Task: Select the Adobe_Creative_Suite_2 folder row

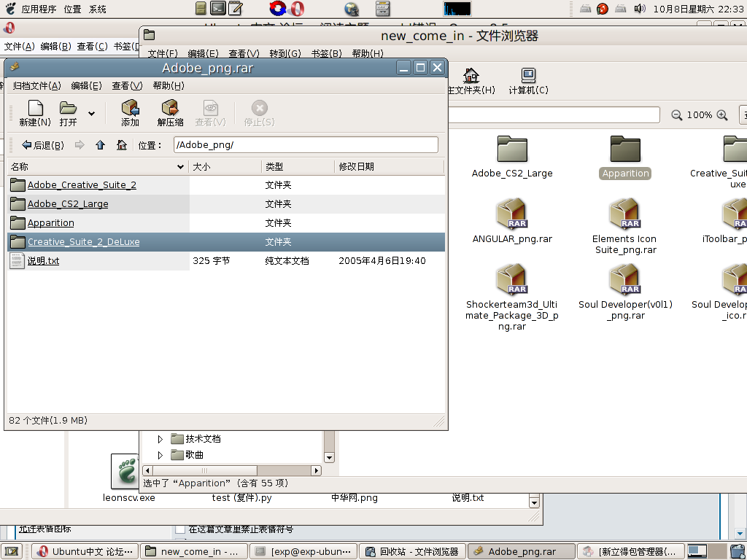Action: (226, 184)
